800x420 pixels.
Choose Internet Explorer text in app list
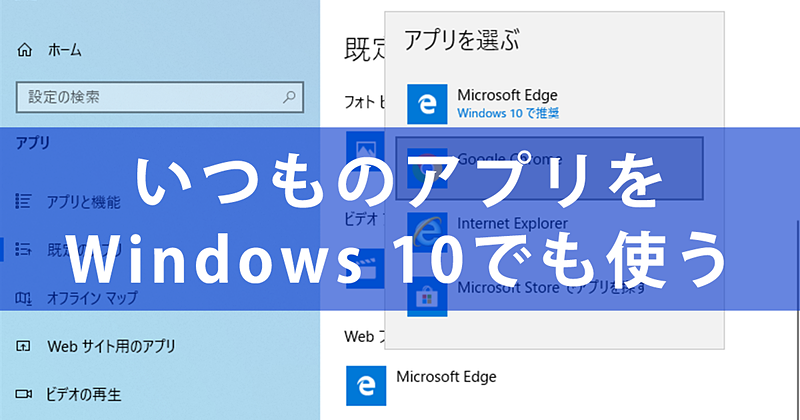[x=512, y=223]
